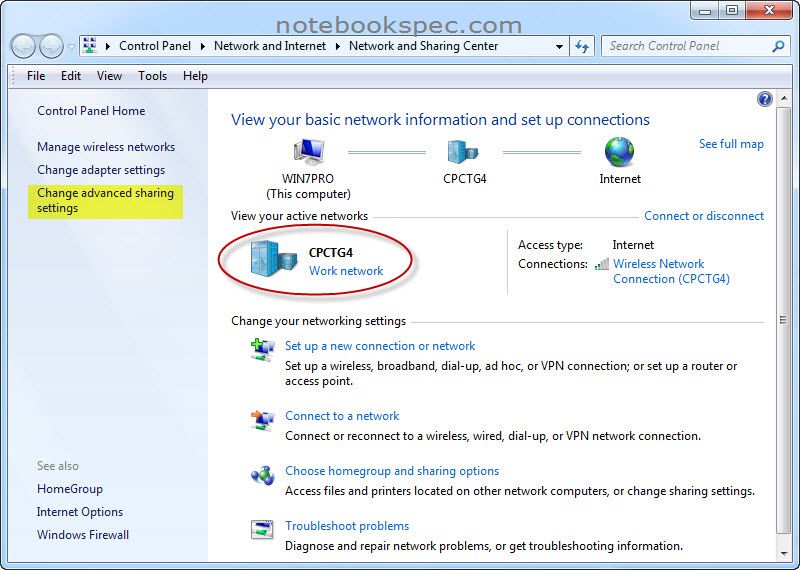Expand the address bar history dropdown
This screenshot has height=570, width=800.
(x=559, y=46)
